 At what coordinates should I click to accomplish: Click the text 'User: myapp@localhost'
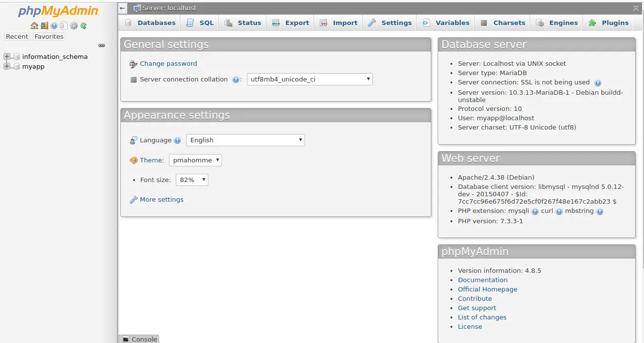pyautogui.click(x=496, y=118)
